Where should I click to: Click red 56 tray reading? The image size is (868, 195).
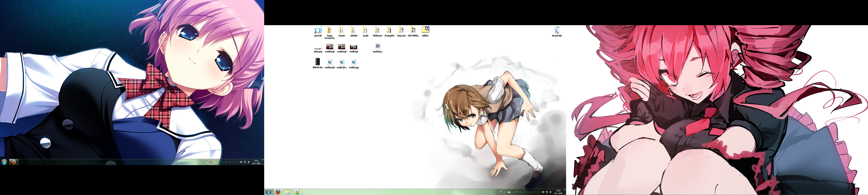[x=211, y=162]
